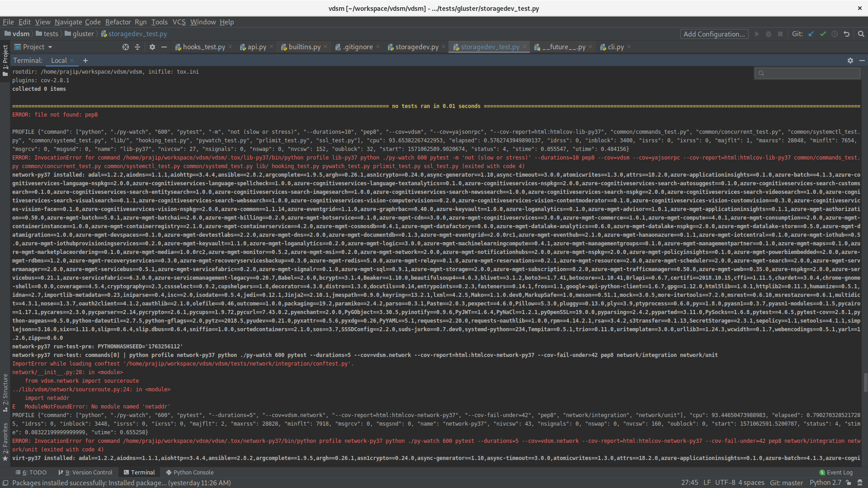Image resolution: width=868 pixels, height=488 pixels.
Task: Open the Python 2.7 interpreter selector
Action: click(x=825, y=483)
